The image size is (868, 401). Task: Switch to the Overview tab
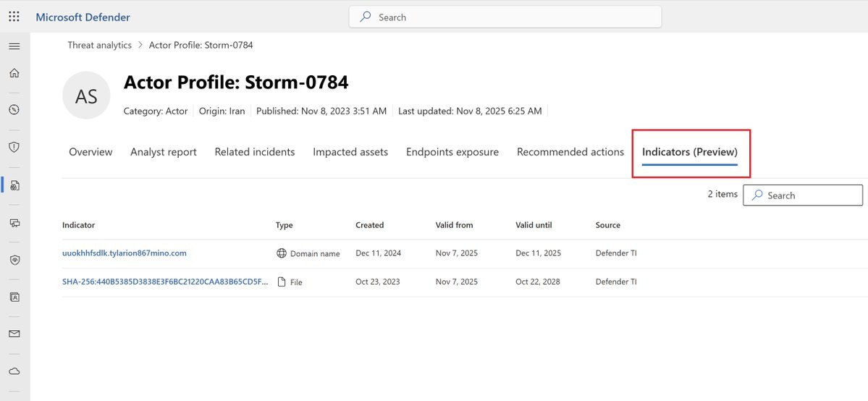90,152
